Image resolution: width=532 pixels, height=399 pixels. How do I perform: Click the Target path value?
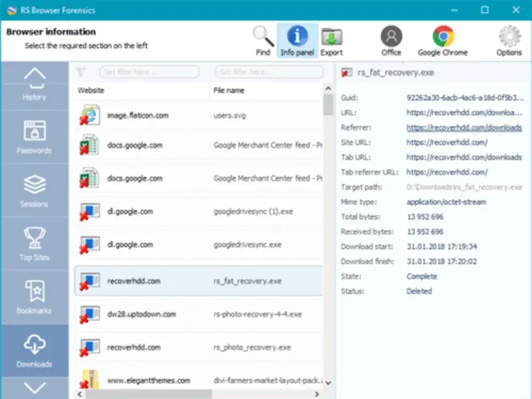tap(464, 188)
